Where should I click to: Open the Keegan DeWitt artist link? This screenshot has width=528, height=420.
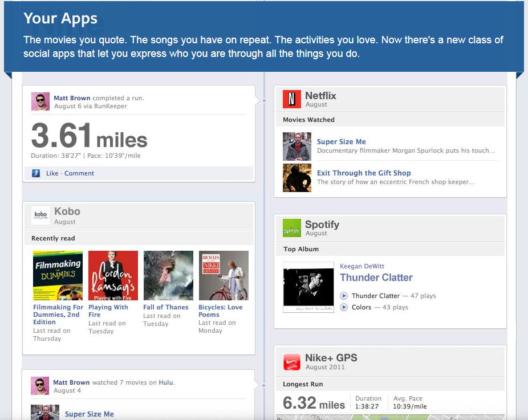coord(362,266)
